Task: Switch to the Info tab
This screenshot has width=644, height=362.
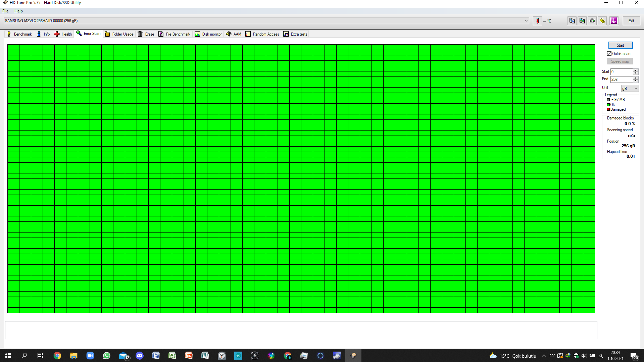Action: coord(43,34)
